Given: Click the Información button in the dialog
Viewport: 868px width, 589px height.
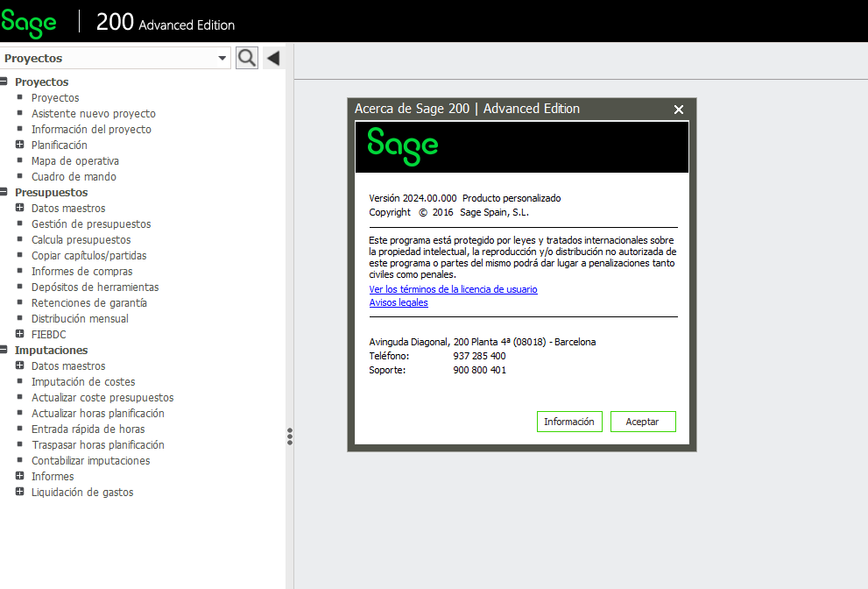Looking at the screenshot, I should coord(569,422).
